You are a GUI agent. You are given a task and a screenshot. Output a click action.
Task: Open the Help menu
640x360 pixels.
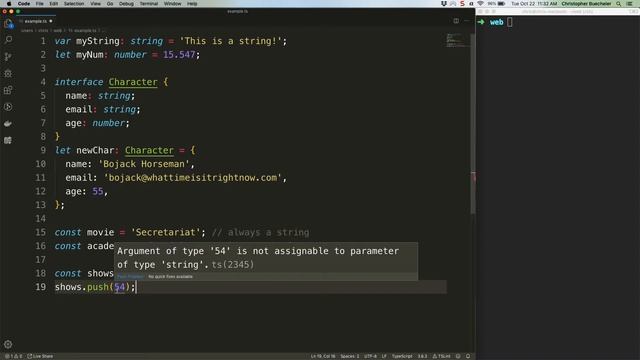[192, 4]
